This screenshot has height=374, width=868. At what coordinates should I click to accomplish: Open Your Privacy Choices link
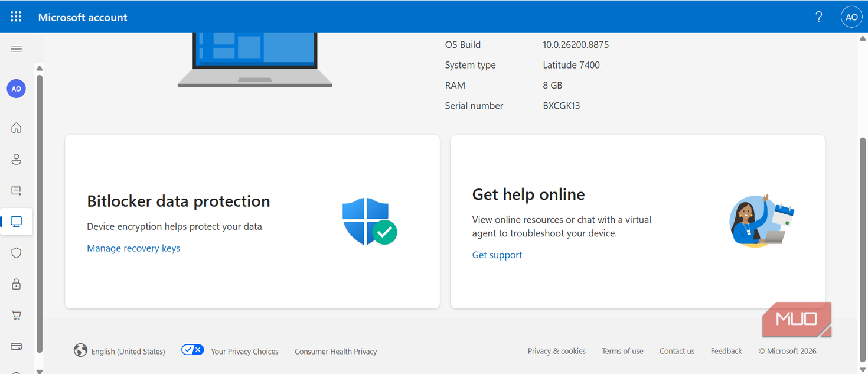click(x=244, y=351)
